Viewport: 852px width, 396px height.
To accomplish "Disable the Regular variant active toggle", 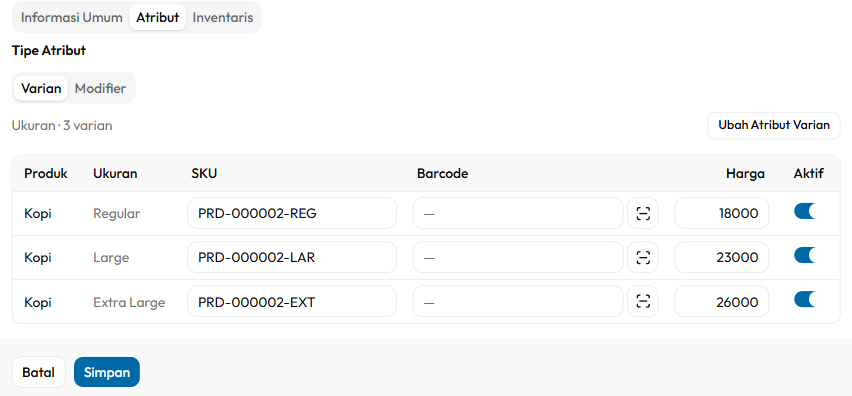I will 805,211.
